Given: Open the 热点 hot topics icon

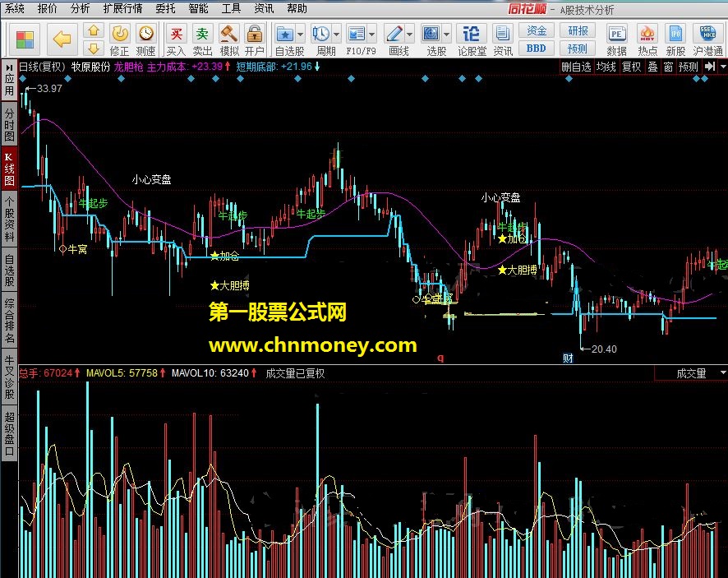Looking at the screenshot, I should coord(647,34).
